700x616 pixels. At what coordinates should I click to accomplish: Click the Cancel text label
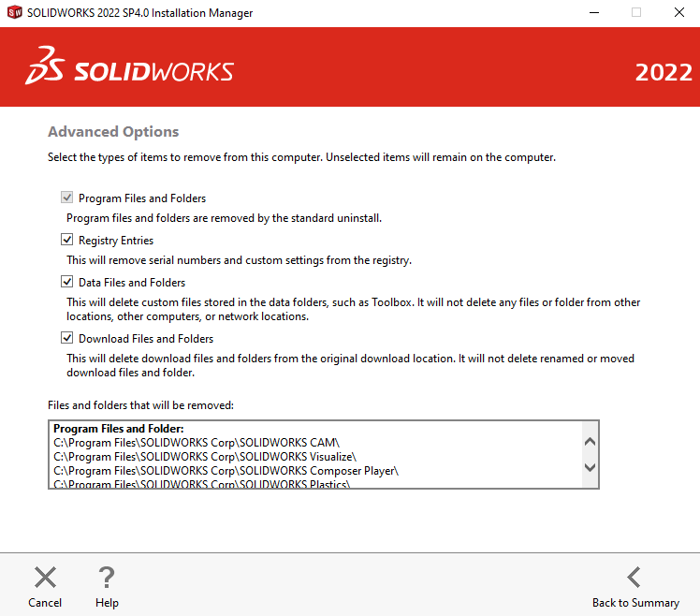point(45,603)
